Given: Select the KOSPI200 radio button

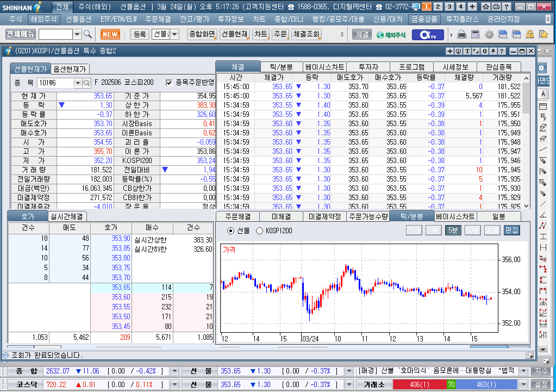Looking at the screenshot, I should [x=260, y=231].
